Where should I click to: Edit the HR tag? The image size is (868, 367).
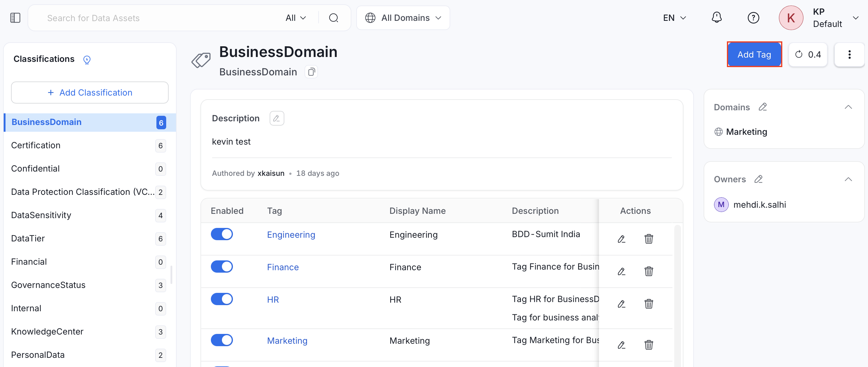(621, 304)
